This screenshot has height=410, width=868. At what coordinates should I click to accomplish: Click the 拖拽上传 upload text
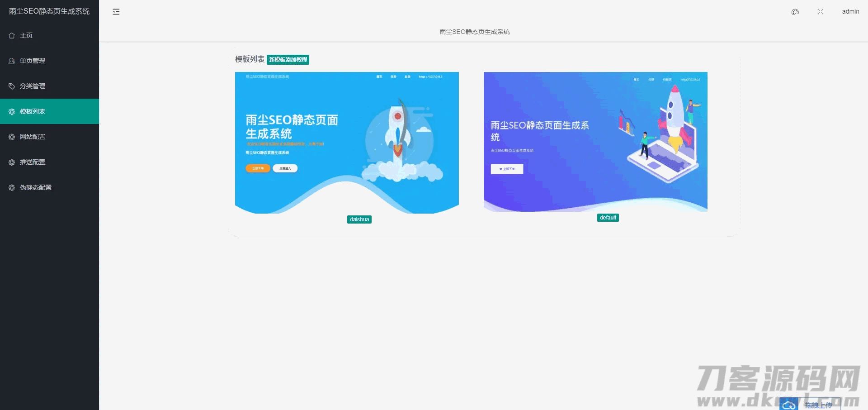coord(818,405)
